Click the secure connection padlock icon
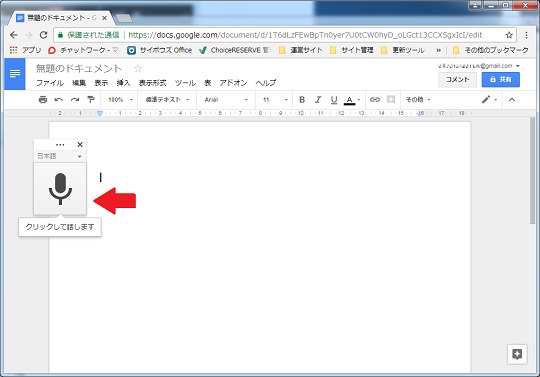The image size is (540, 377). [60, 35]
